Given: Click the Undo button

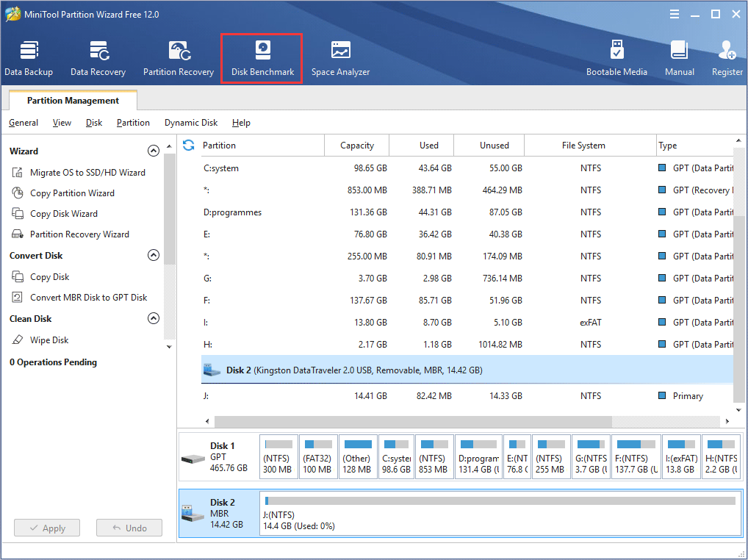Looking at the screenshot, I should point(129,528).
